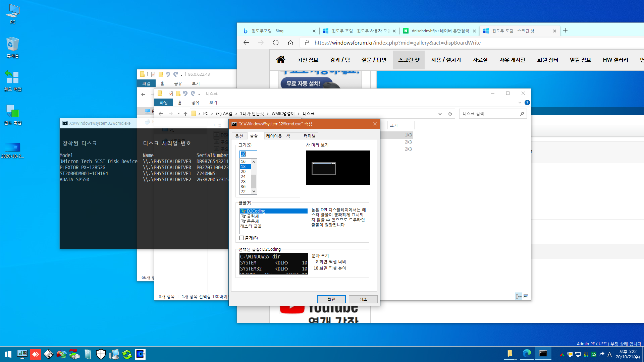The width and height of the screenshot is (644, 362).
Task: Open the floppy disk taskbar icon
Action: (x=48, y=354)
